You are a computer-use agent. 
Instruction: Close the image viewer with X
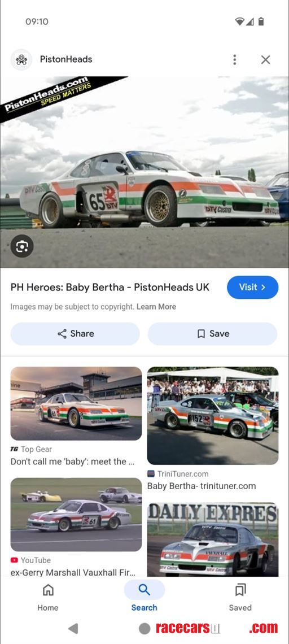point(266,59)
